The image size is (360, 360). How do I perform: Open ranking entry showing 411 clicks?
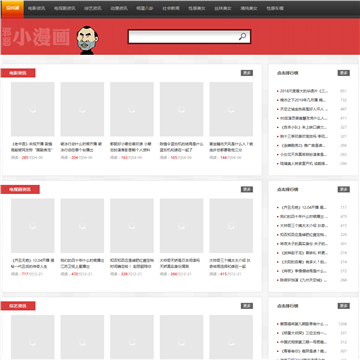coord(304,118)
